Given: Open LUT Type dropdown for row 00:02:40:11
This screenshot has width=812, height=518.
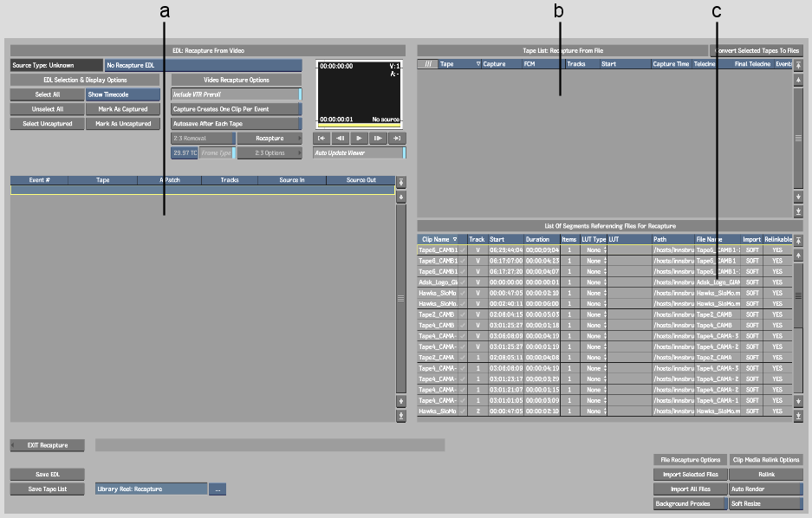Looking at the screenshot, I should click(x=594, y=304).
